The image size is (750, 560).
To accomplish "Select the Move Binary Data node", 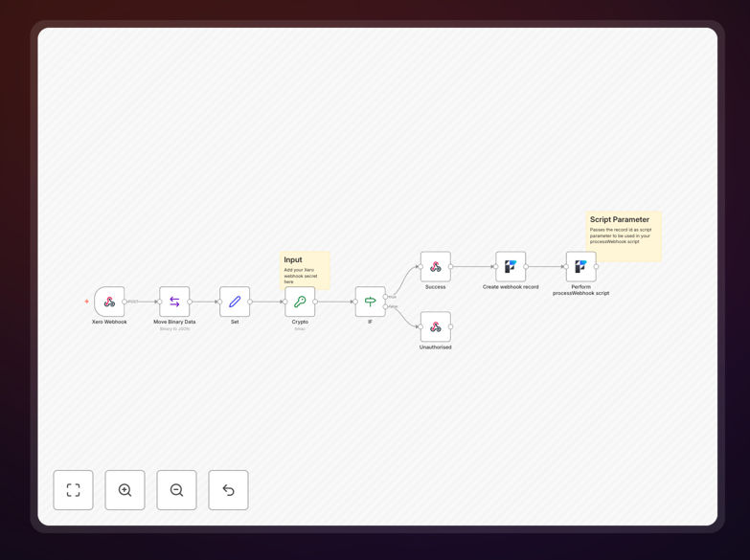I will tap(174, 302).
